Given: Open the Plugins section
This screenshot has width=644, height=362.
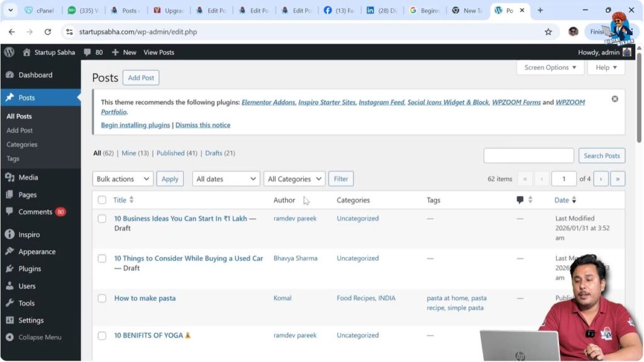Looking at the screenshot, I should 30,268.
